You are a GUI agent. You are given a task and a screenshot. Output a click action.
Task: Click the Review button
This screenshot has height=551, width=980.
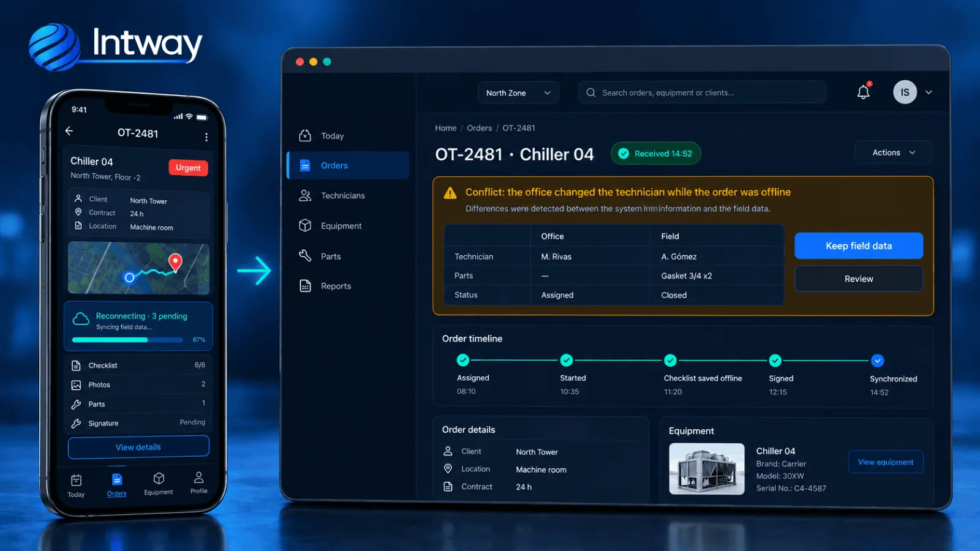(x=859, y=279)
